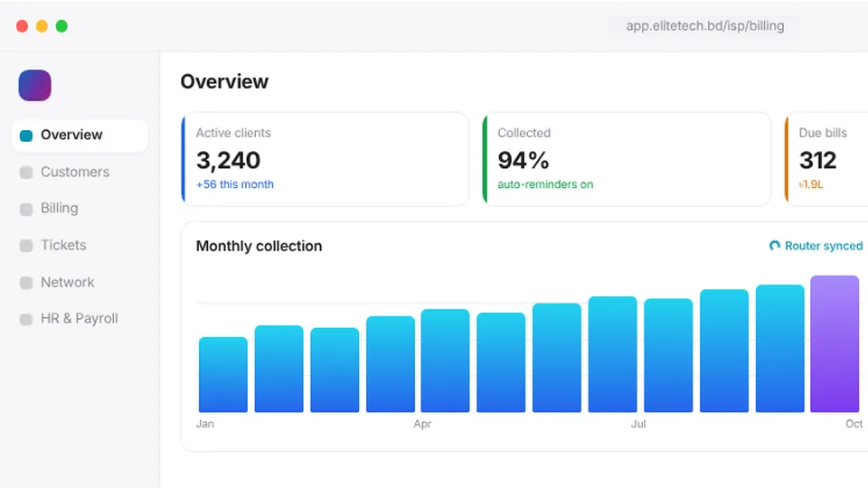Click the gray Tickets sidebar icon

pos(26,246)
